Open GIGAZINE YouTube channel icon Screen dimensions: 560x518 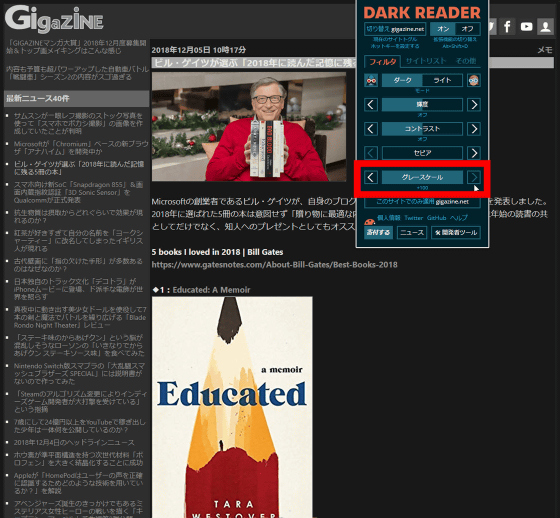526,26
